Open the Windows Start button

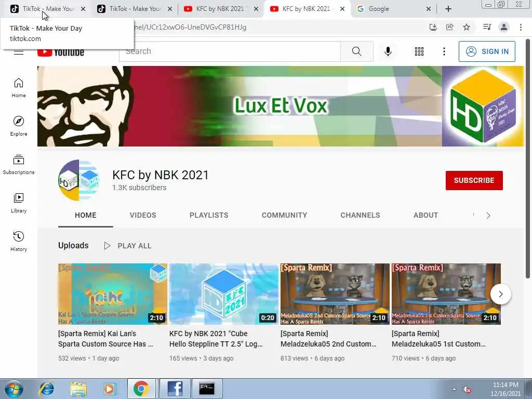pyautogui.click(x=14, y=389)
